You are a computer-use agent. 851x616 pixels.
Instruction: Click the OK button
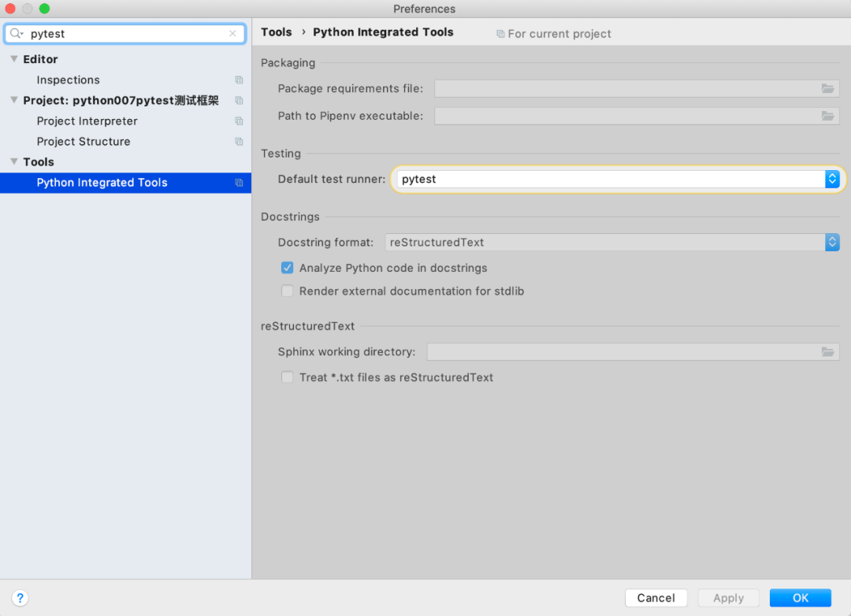point(801,598)
